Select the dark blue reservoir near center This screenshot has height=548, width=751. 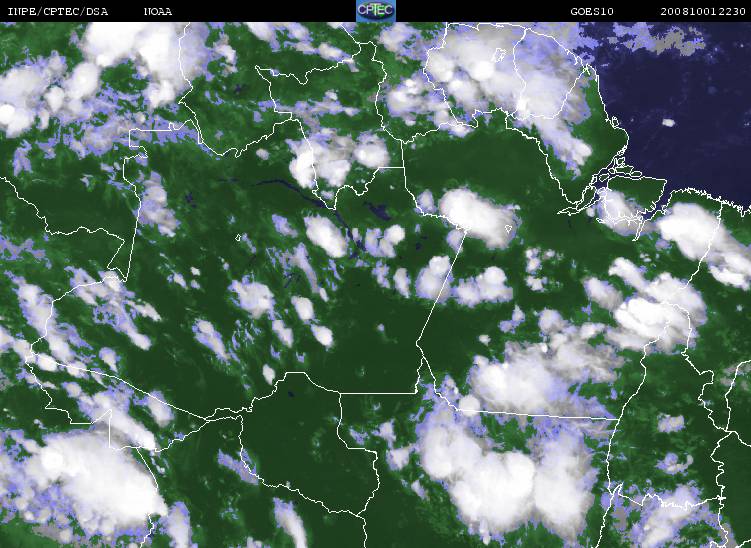(x=378, y=211)
